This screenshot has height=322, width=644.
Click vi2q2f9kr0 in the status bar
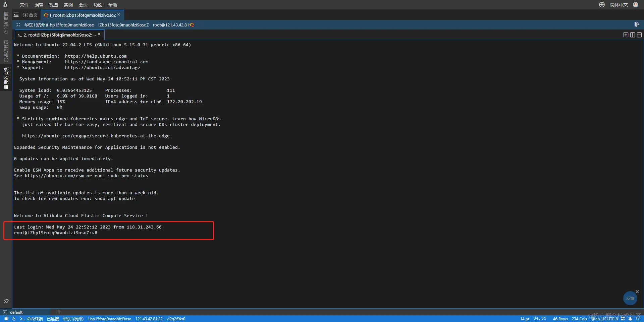(176, 319)
